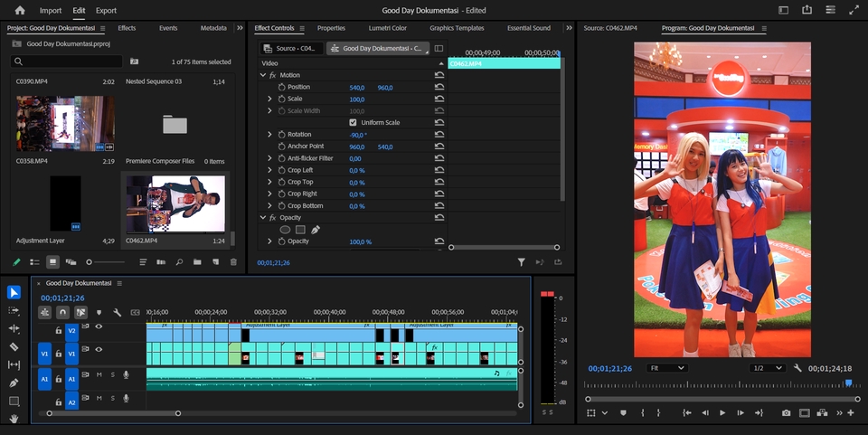868x435 pixels.
Task: Click the timeline caption track options icon
Action: tap(135, 313)
